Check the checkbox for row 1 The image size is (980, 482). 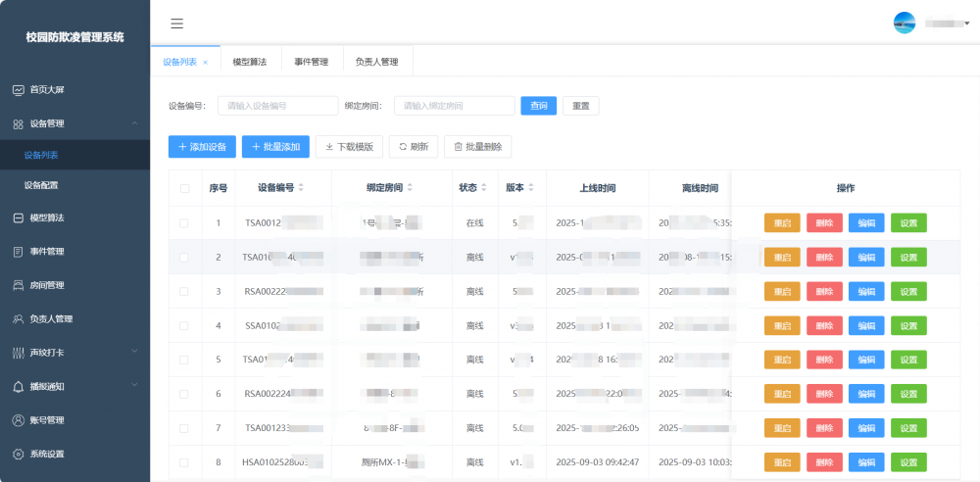pyautogui.click(x=184, y=223)
